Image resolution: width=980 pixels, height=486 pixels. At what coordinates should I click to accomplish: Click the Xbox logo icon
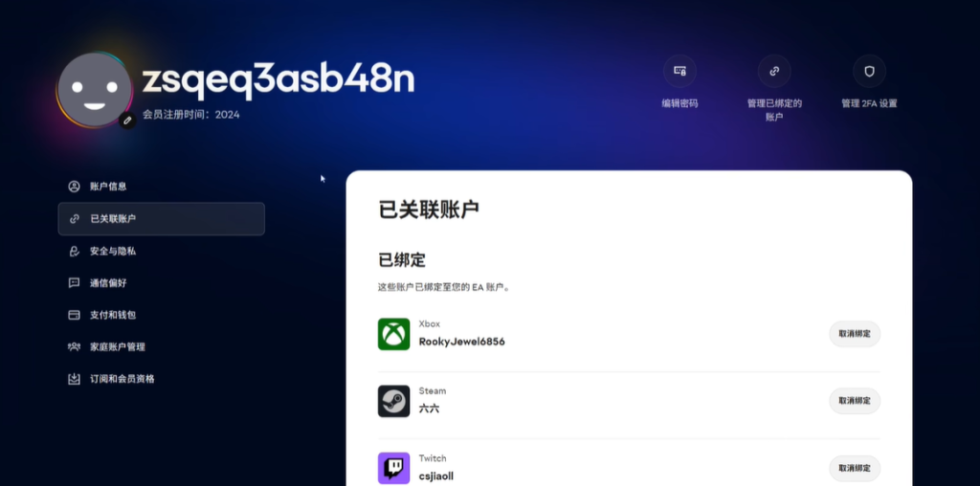(x=393, y=334)
